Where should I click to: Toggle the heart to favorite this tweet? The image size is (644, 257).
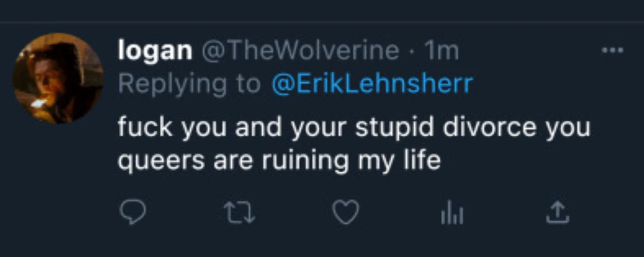(x=345, y=214)
